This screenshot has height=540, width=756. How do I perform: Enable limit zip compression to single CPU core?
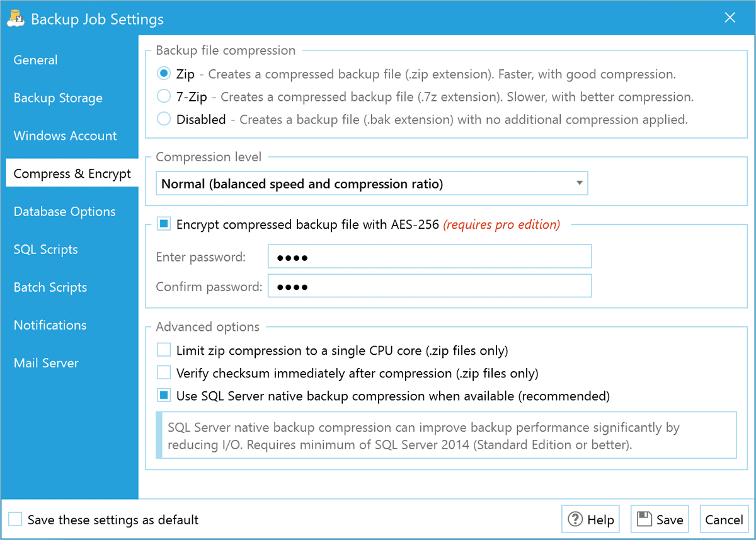[164, 350]
